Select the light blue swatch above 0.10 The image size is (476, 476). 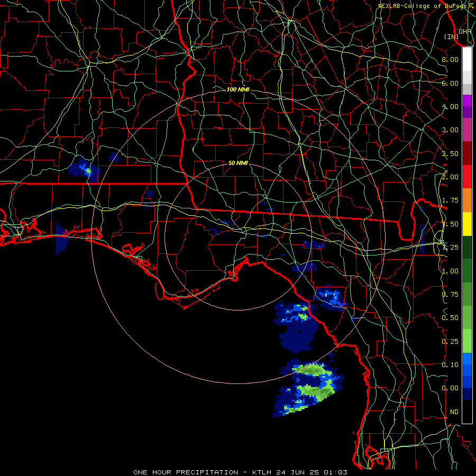[467, 359]
